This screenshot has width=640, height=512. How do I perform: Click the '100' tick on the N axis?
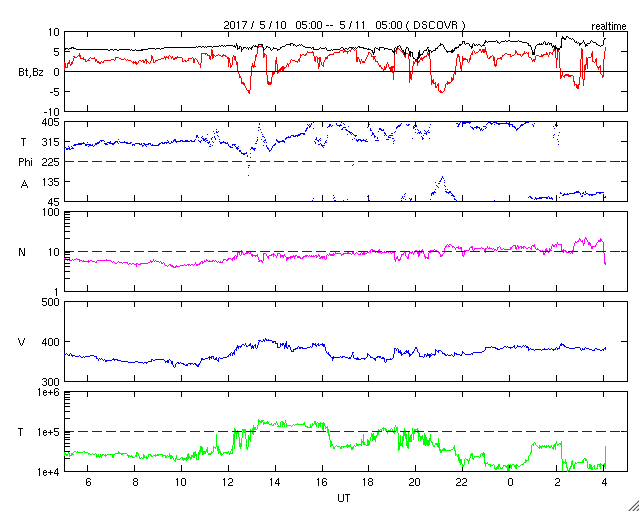52,213
